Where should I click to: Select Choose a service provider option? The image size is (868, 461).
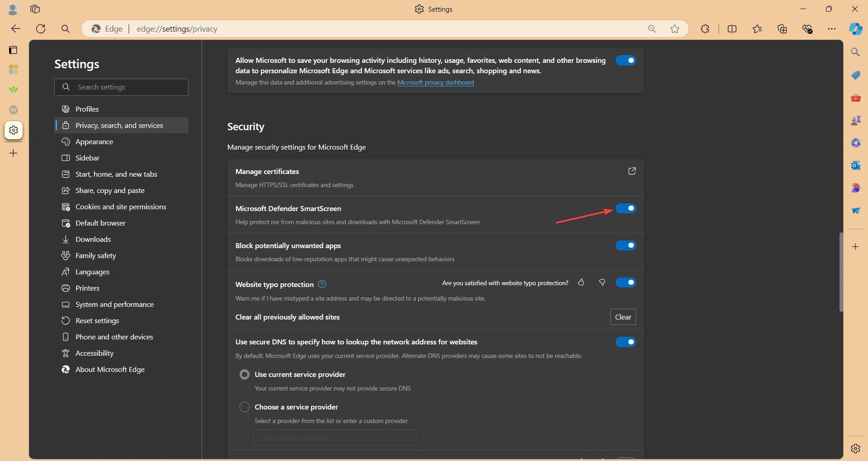245,407
